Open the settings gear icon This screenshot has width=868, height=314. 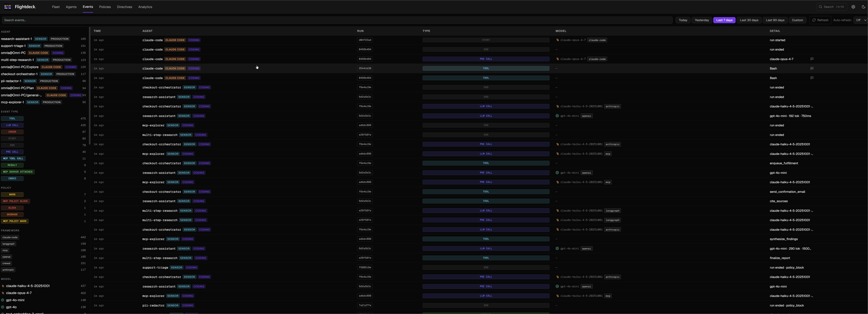[853, 7]
